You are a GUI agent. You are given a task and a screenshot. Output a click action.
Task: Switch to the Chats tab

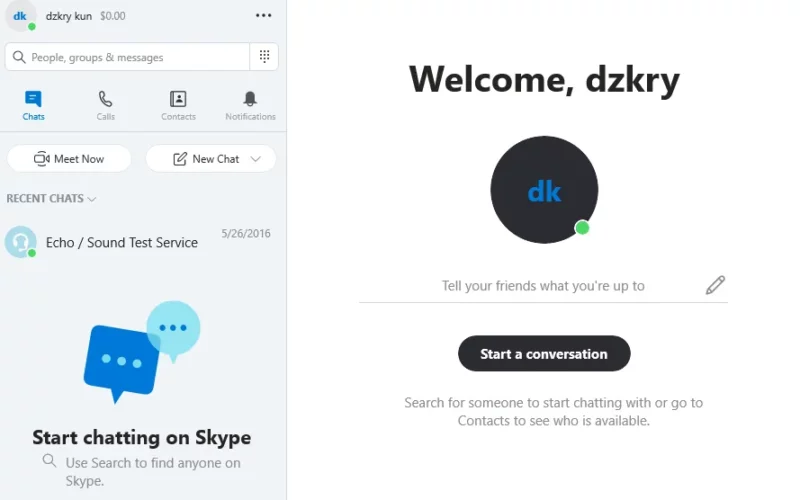[33, 105]
